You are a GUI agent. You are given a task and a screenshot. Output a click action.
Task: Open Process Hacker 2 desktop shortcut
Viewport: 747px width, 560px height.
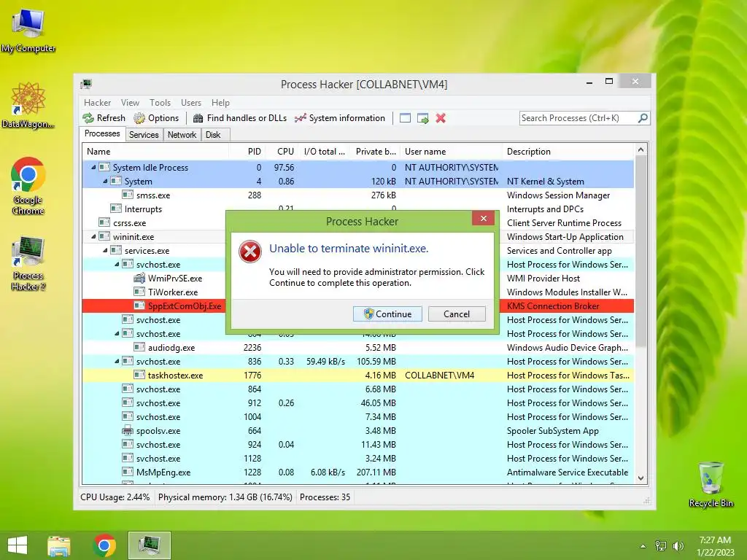[28, 263]
